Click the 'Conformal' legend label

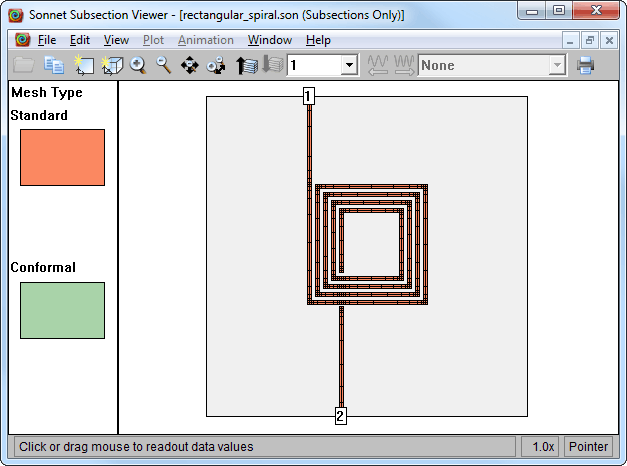[43, 267]
